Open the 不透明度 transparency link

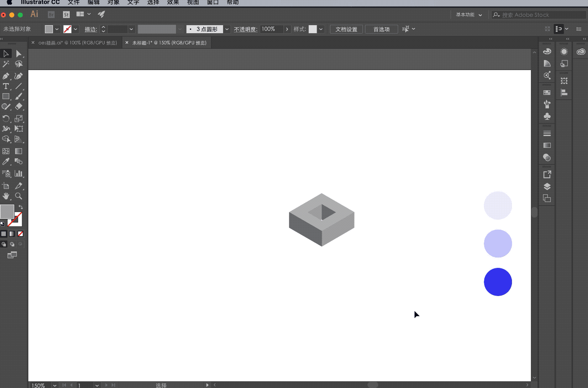pyautogui.click(x=245, y=29)
